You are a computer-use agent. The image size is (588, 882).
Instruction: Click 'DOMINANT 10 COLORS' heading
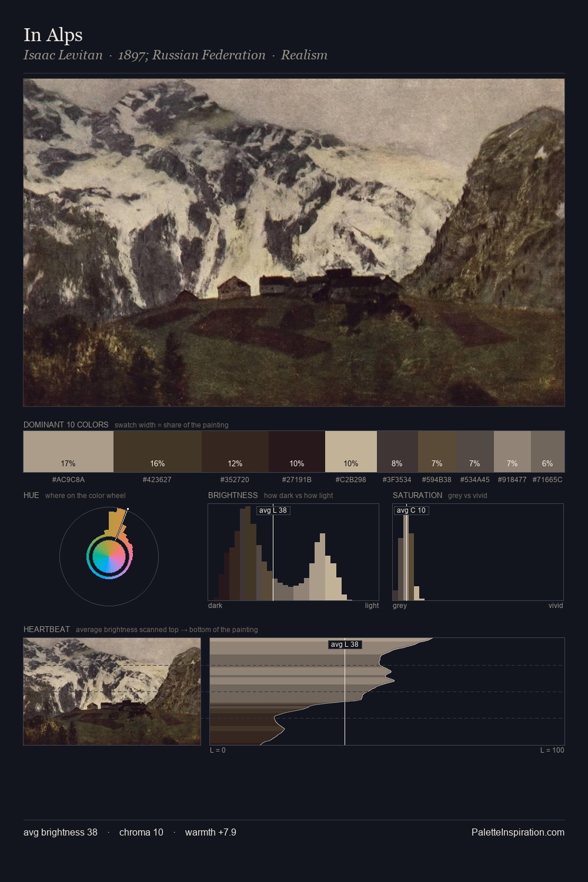click(66, 425)
